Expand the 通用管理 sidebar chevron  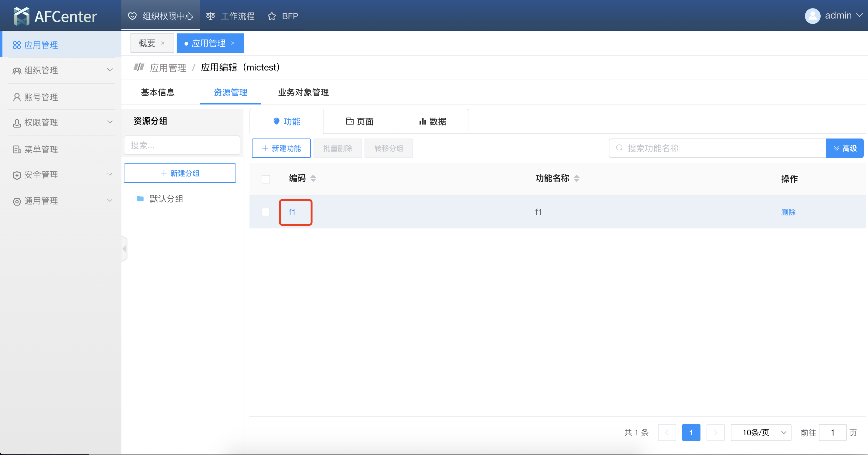click(110, 200)
